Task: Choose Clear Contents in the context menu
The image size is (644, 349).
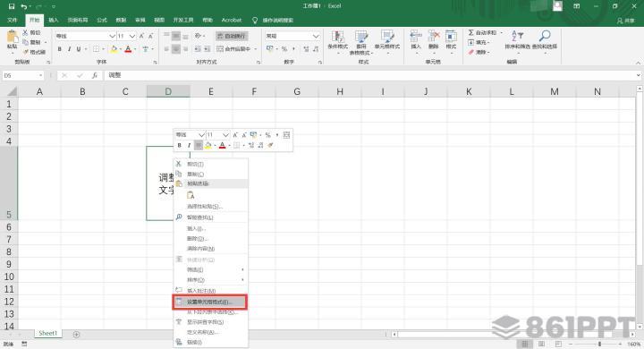Action: click(210, 249)
